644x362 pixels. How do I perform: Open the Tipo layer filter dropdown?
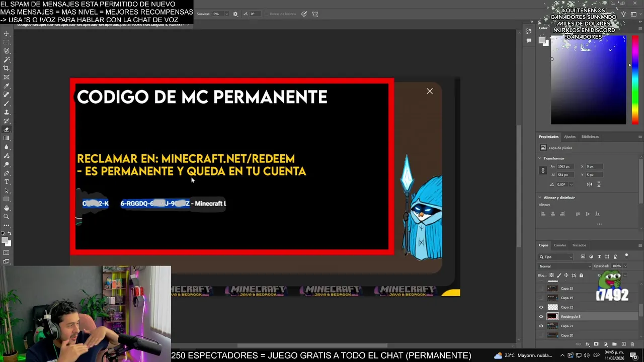coord(555,257)
